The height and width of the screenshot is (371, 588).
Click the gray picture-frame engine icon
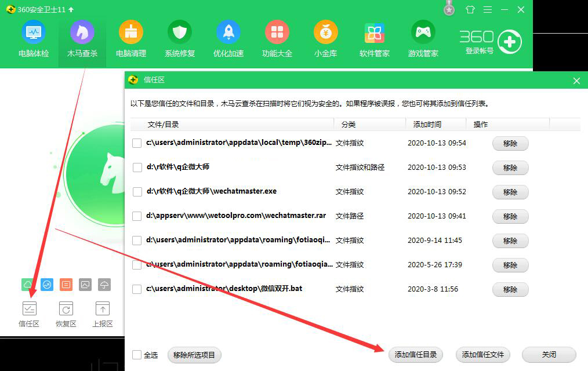point(85,285)
